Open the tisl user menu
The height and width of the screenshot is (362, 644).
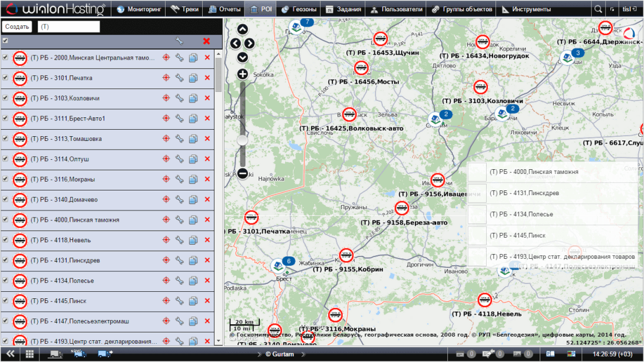630,9
